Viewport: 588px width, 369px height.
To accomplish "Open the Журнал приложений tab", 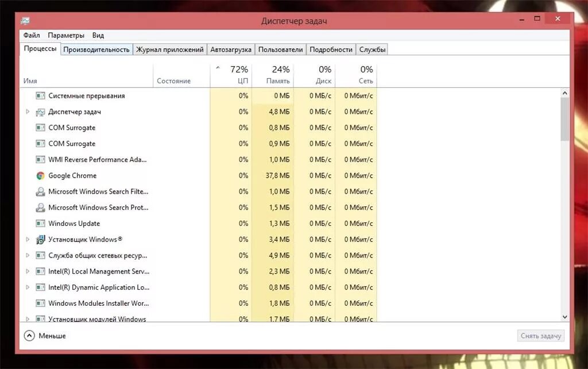I will (169, 49).
